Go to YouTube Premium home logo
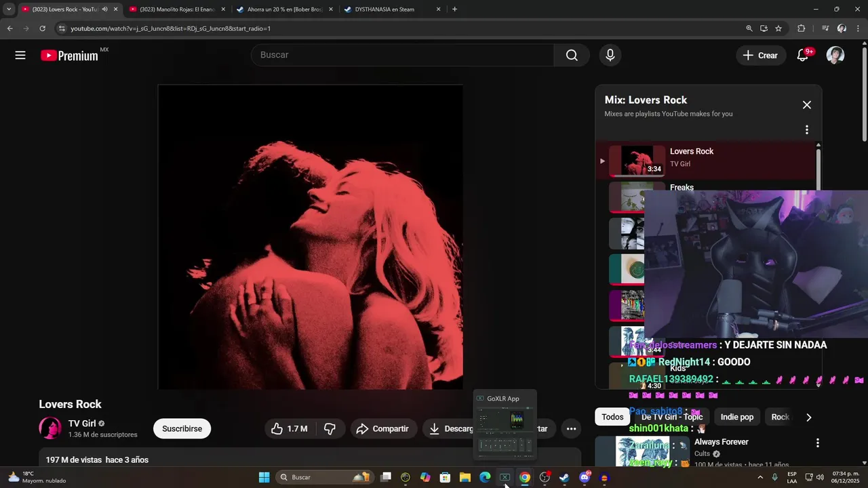This screenshot has height=488, width=868. [x=70, y=56]
